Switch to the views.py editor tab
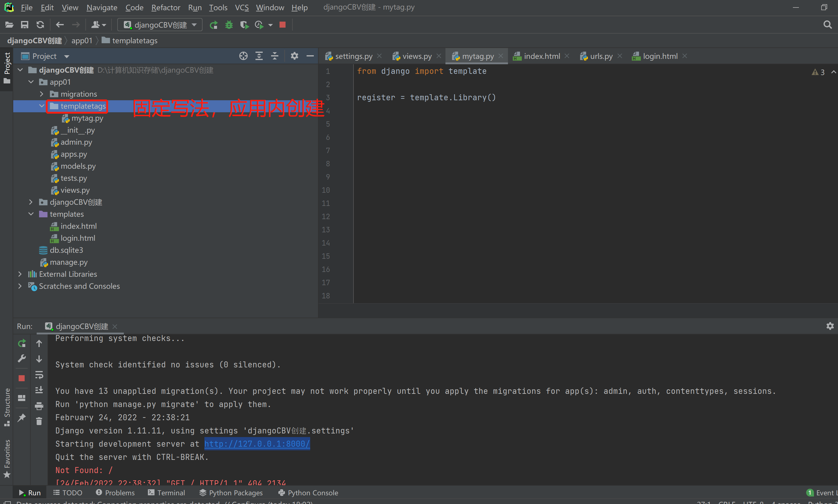The height and width of the screenshot is (504, 838). (x=417, y=56)
